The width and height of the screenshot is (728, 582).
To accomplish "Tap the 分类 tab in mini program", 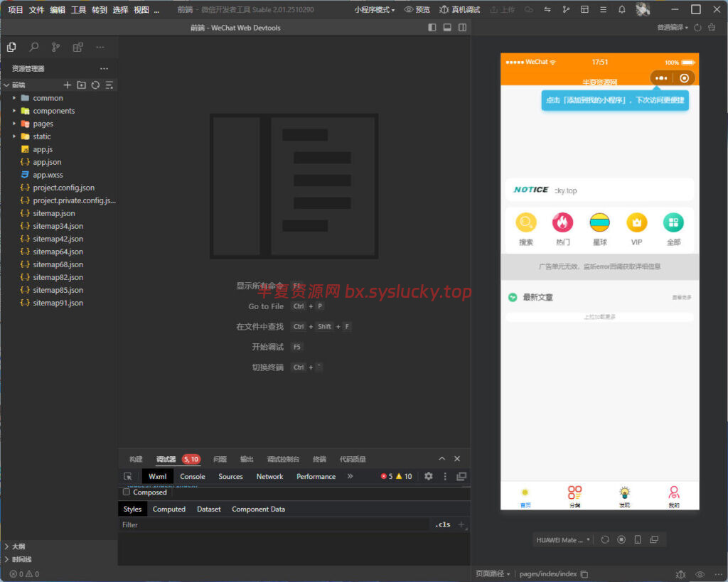I will [x=574, y=496].
